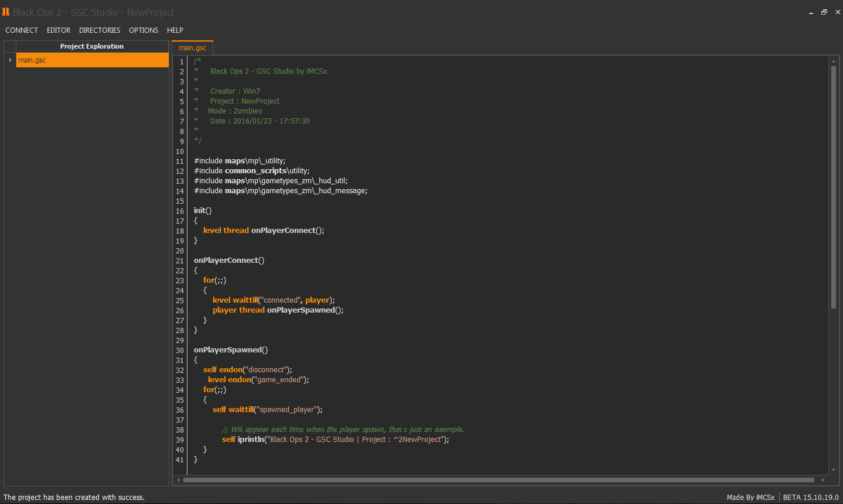Click line number 30 in the gutter
This screenshot has height=504, width=843.
pos(180,351)
